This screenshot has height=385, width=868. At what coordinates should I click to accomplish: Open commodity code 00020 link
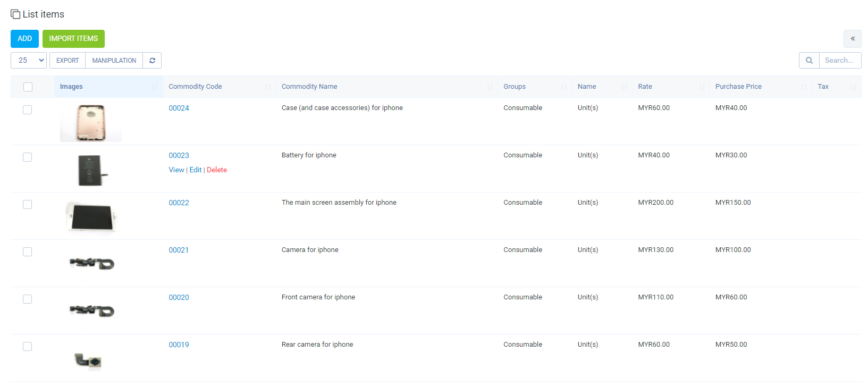point(179,297)
